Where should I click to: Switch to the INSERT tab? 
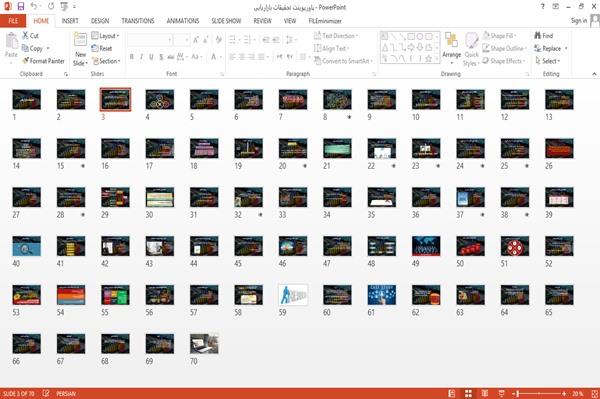[x=70, y=21]
